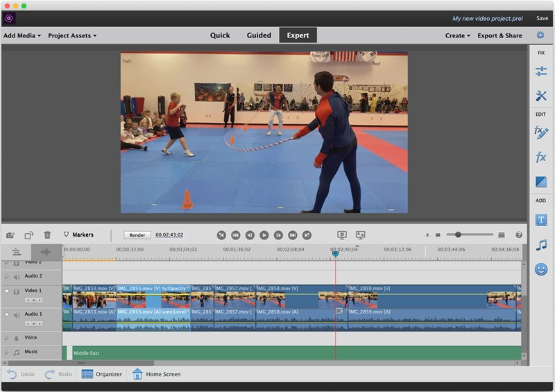Toggle the Audio 2 track speaker icon
This screenshot has height=392, width=555.
pyautogui.click(x=17, y=276)
